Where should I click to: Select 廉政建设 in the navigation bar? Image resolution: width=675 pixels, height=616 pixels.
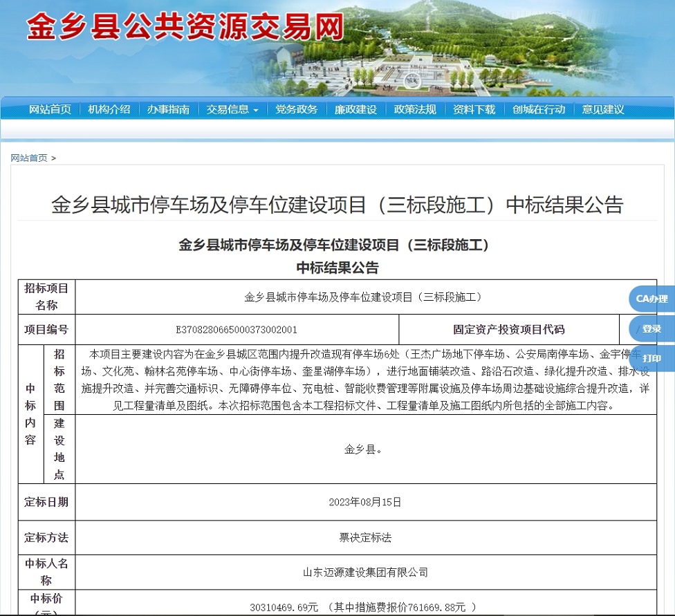point(355,110)
